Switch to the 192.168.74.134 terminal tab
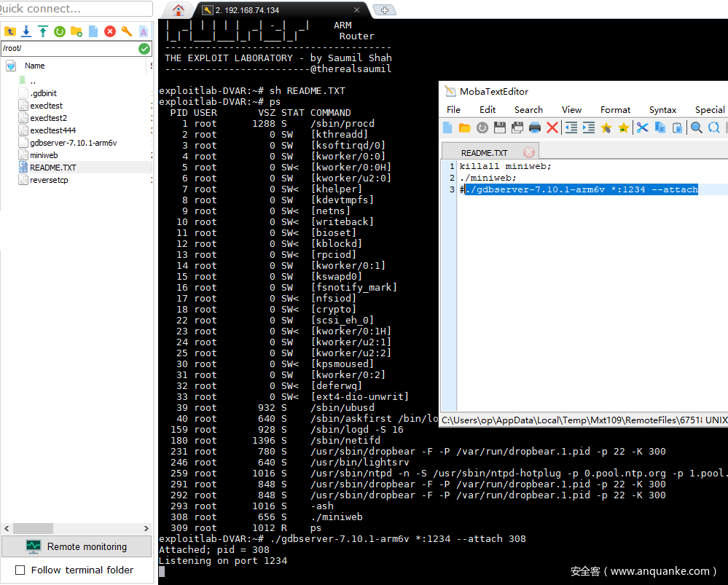Image resolution: width=728 pixels, height=585 pixels. click(x=277, y=10)
